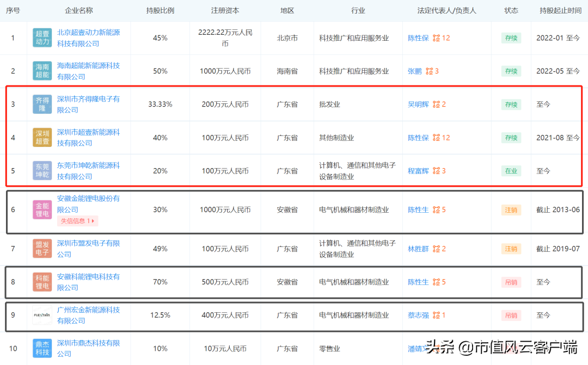Open legal representative 陈性保 in row 1

pos(418,38)
